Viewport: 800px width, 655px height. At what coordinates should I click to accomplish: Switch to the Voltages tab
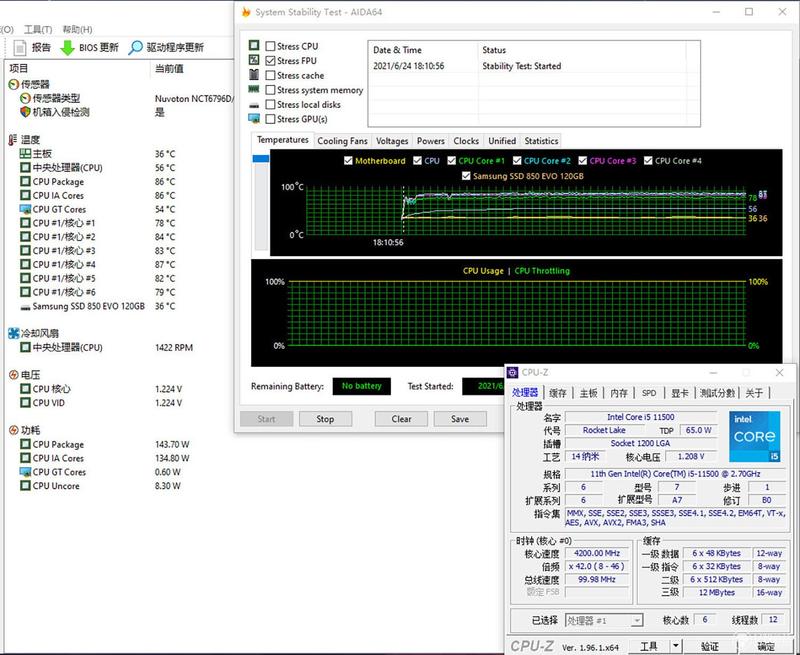pos(392,141)
